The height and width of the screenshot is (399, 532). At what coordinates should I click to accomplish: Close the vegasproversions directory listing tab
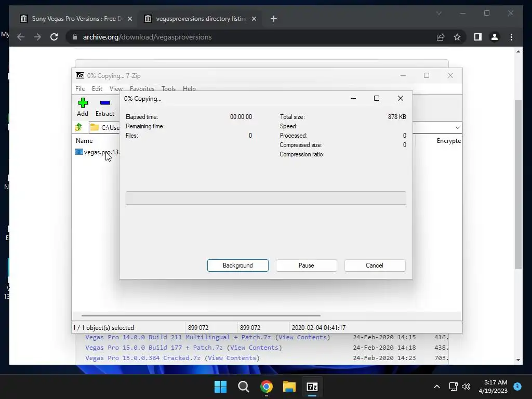(x=254, y=19)
